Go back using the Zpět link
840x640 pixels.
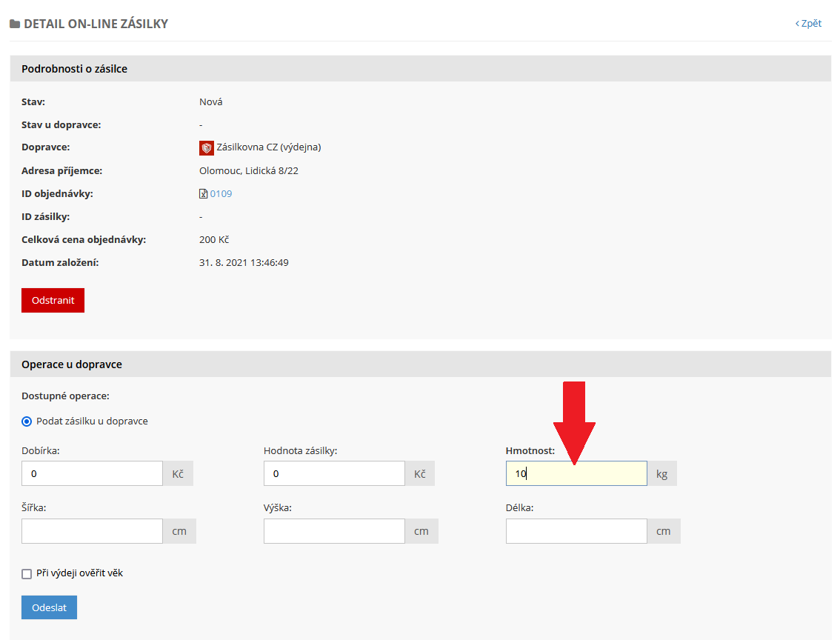pos(808,23)
